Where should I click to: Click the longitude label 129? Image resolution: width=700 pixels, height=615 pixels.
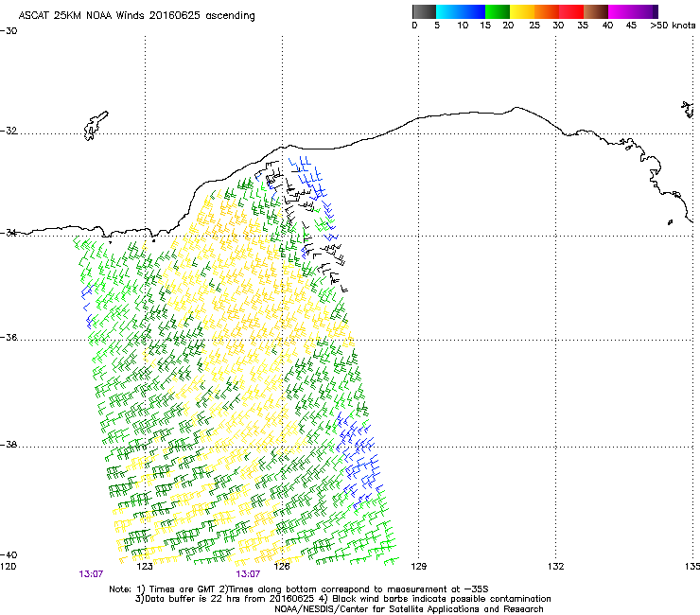point(418,567)
